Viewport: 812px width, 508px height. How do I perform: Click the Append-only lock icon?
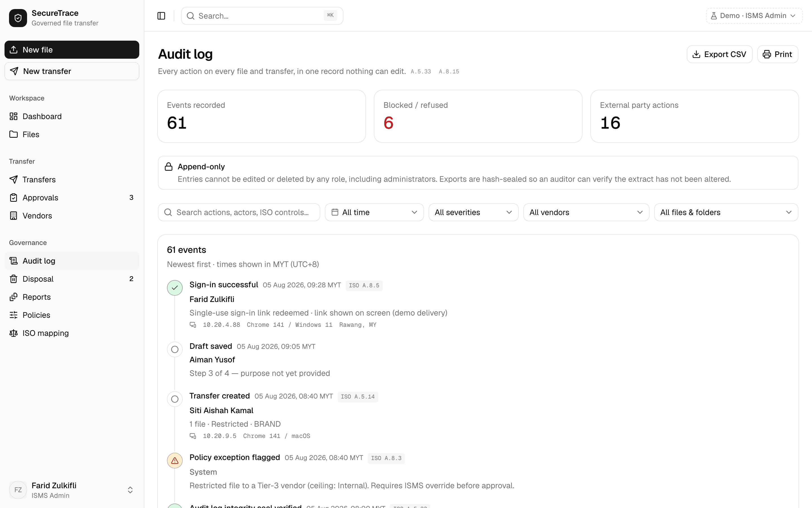168,167
